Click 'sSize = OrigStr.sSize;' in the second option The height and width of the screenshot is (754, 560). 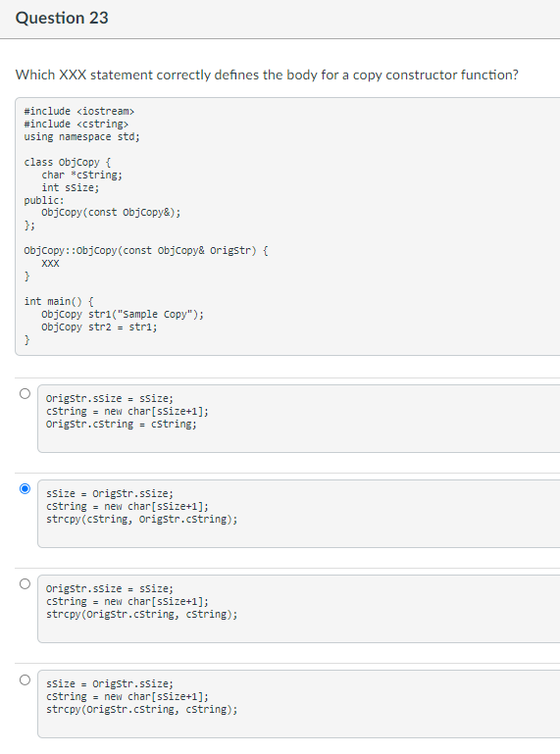click(110, 493)
